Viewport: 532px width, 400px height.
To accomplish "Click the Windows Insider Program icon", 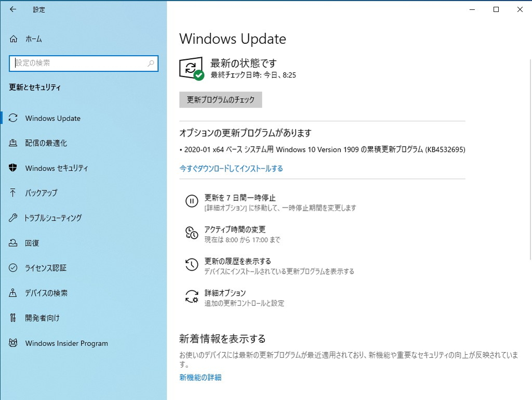I will [12, 343].
